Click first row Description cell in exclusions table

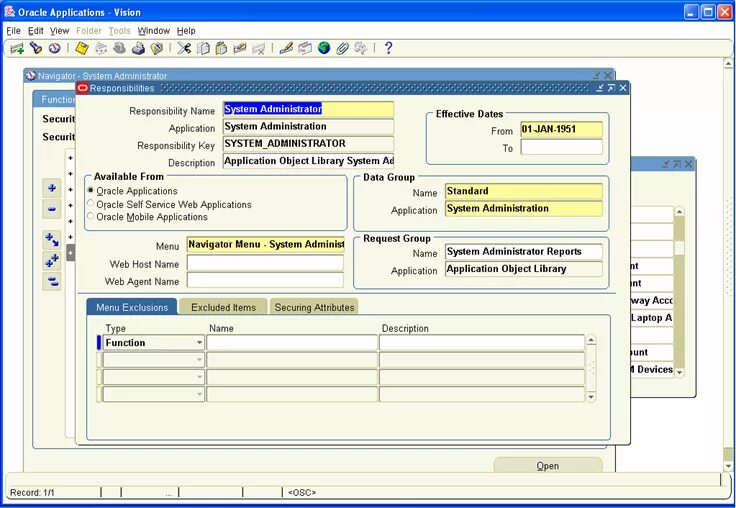click(482, 343)
